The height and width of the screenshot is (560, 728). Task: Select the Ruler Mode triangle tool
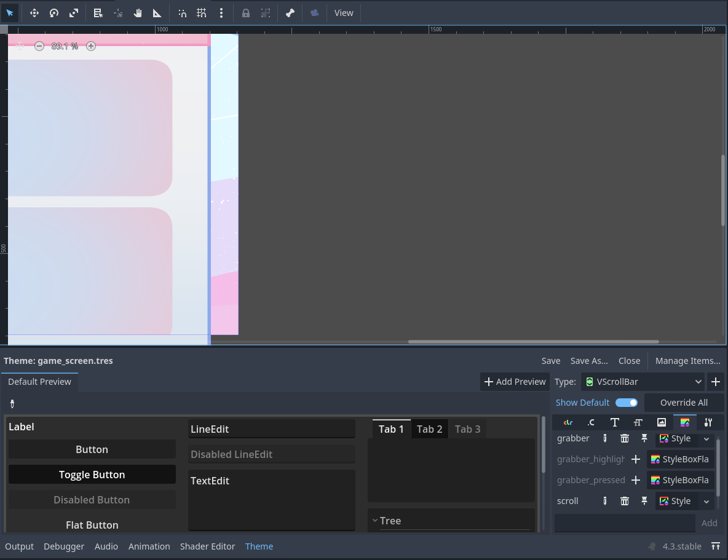[157, 13]
